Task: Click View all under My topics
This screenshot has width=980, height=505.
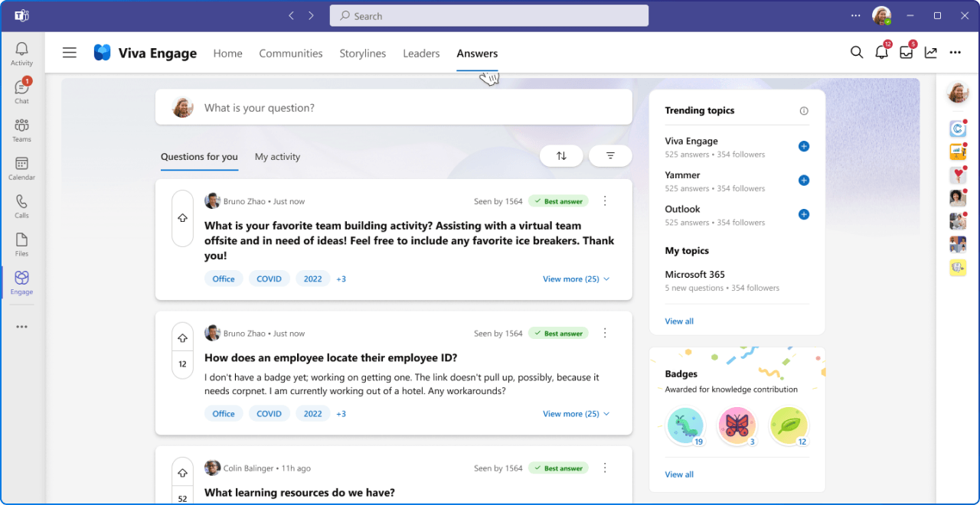Action: (679, 321)
